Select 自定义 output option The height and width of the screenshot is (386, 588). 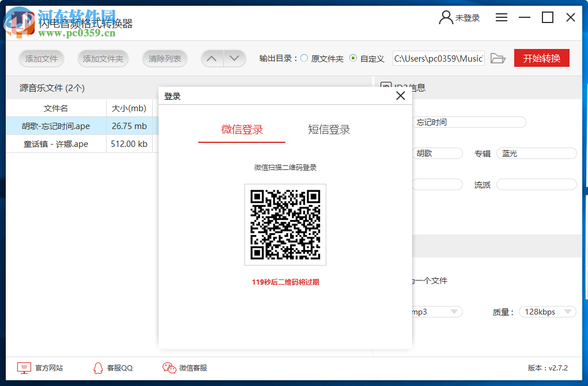(353, 58)
